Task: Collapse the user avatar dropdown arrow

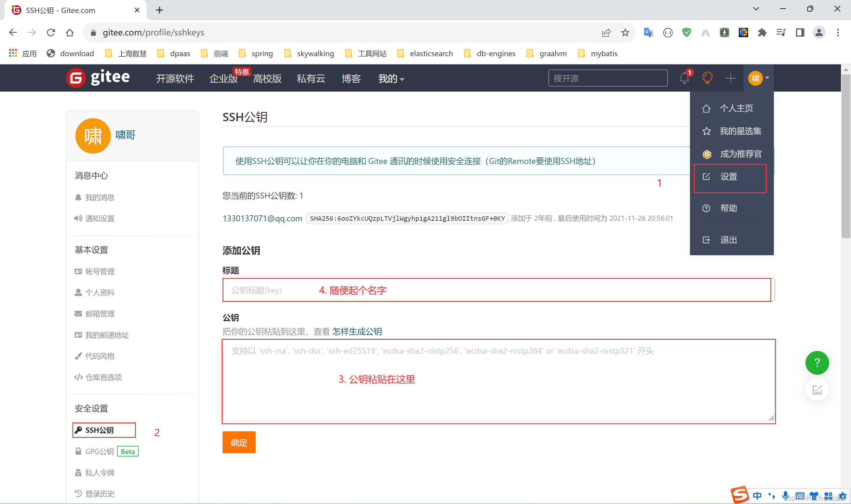Action: 767,78
